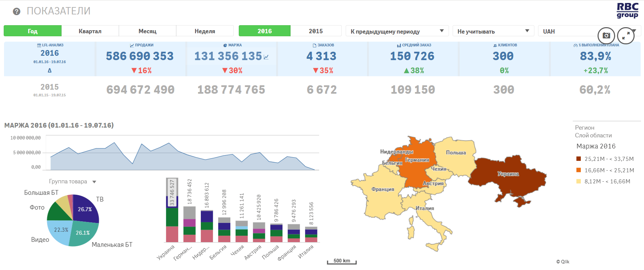Click the RBC group logo

click(x=627, y=11)
